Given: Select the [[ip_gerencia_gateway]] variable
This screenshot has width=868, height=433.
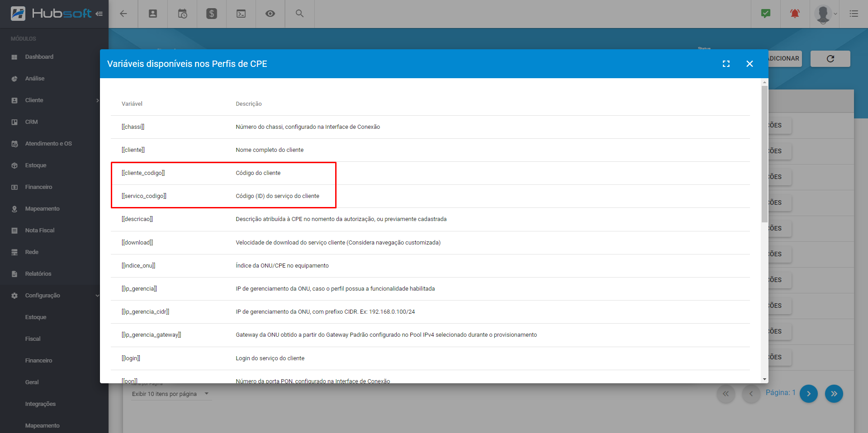Looking at the screenshot, I should tap(151, 335).
